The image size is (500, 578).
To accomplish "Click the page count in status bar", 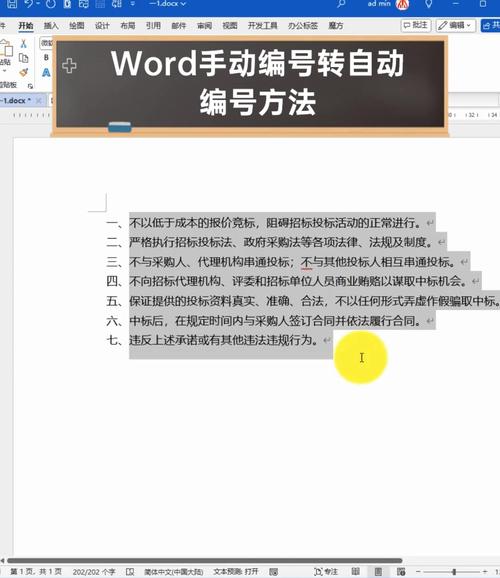I will tap(36, 571).
